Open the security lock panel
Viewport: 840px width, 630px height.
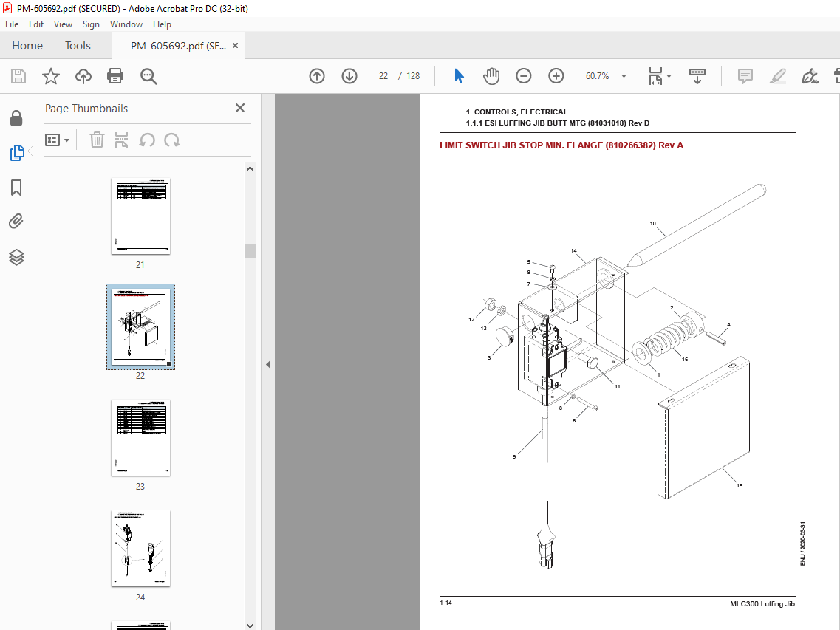16,118
